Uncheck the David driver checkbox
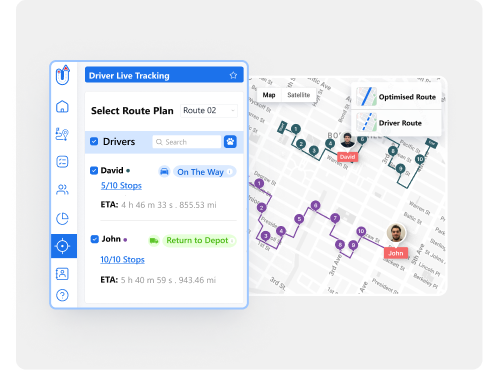The width and height of the screenshot is (483, 376). (x=94, y=170)
